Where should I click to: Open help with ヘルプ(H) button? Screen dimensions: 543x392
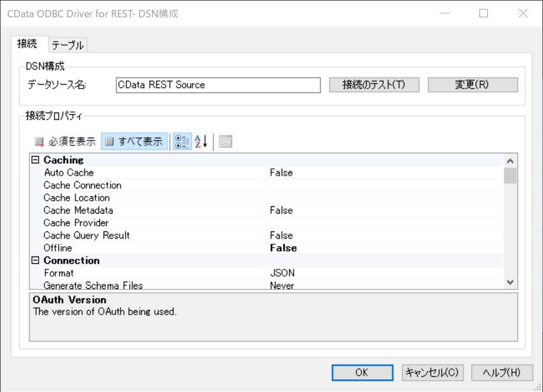tap(502, 372)
